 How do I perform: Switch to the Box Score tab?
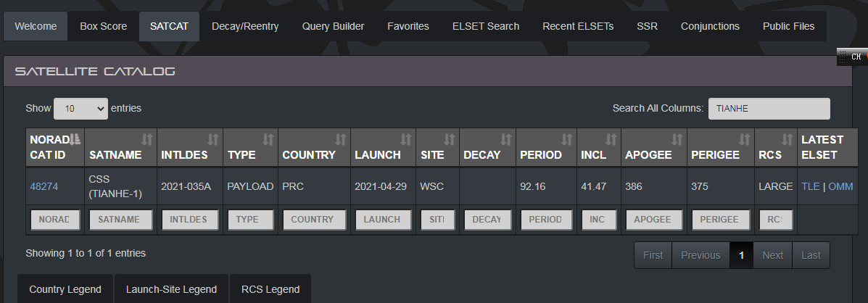click(104, 26)
